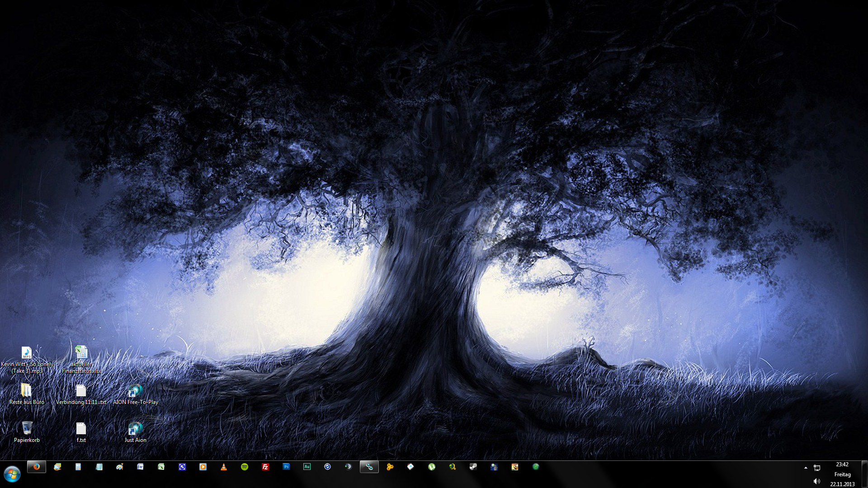This screenshot has height=488, width=868.
Task: Open Notepad from the taskbar
Action: click(99, 467)
